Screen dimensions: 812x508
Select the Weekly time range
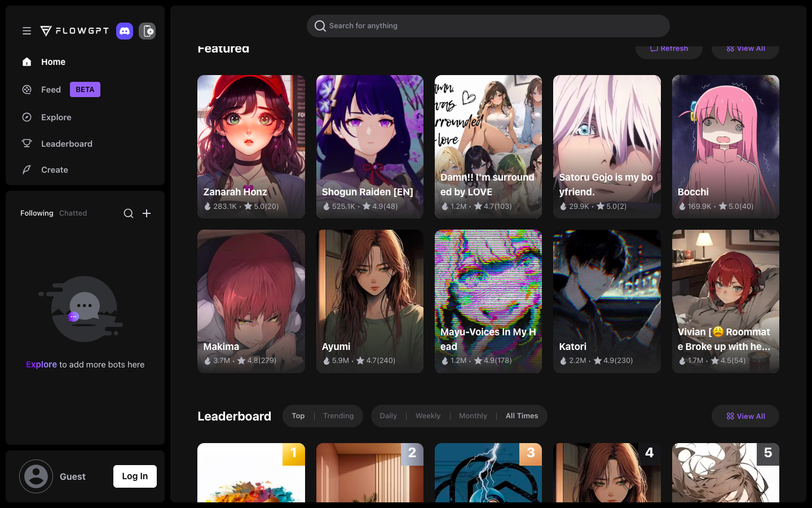tap(428, 416)
